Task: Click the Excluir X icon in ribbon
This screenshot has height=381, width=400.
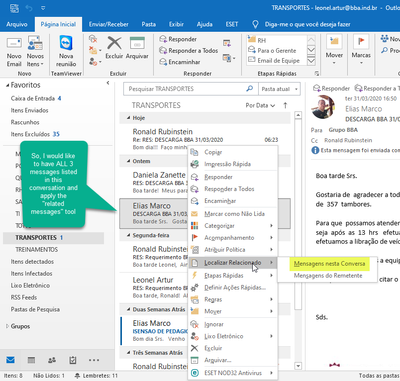Action: click(114, 43)
